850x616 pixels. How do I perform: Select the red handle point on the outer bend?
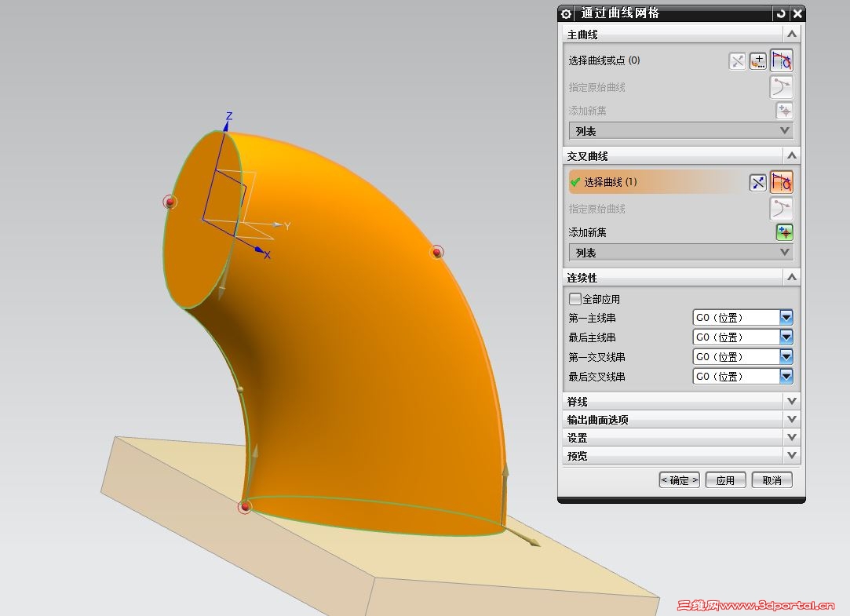(437, 252)
